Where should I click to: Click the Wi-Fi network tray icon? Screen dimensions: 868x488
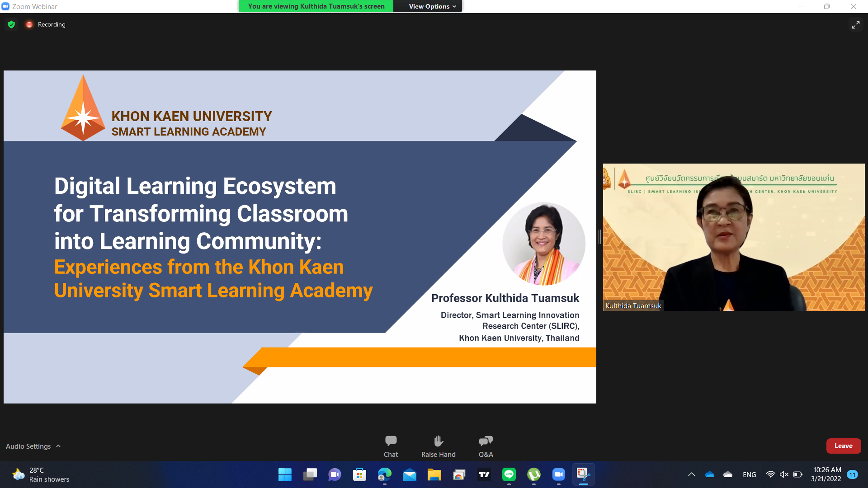pos(770,474)
